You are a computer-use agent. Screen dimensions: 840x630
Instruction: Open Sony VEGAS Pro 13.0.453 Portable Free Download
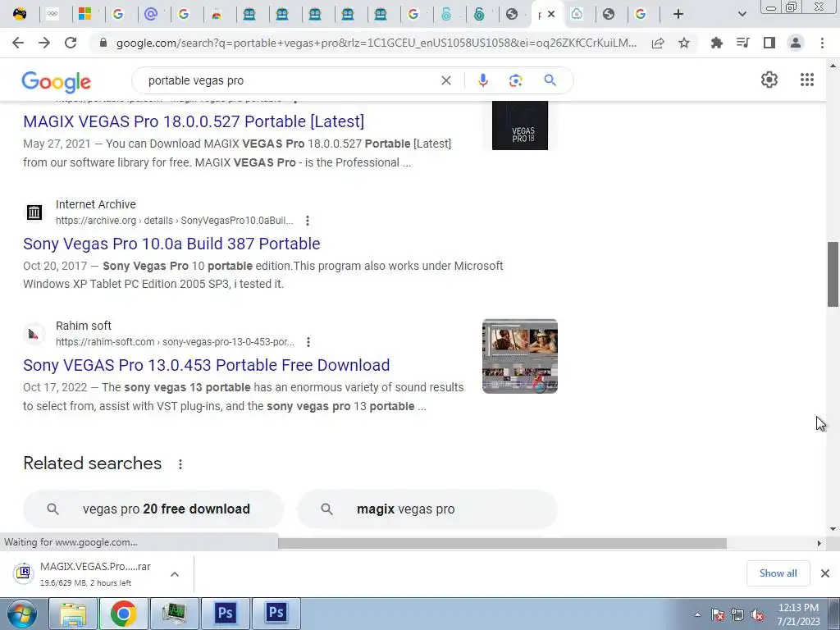[x=206, y=365]
